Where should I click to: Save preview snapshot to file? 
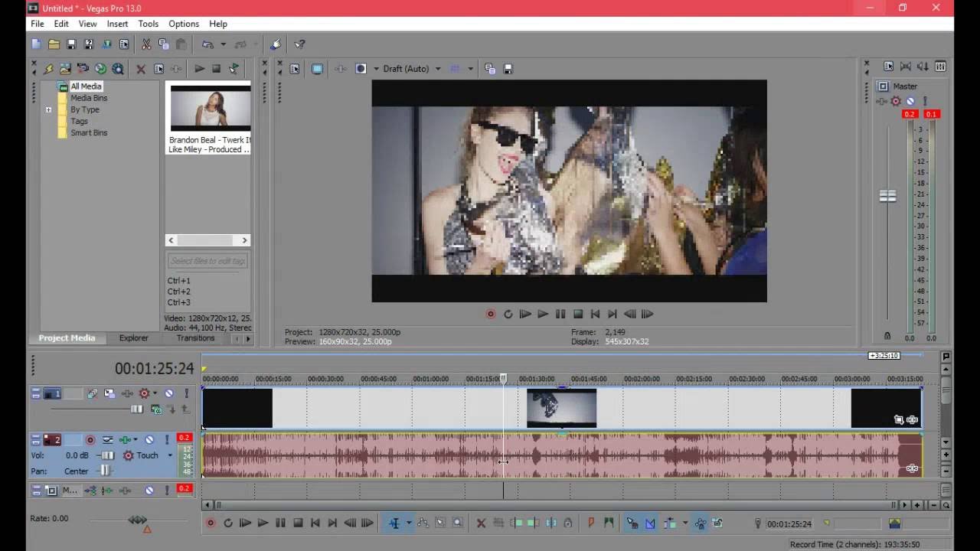point(508,69)
